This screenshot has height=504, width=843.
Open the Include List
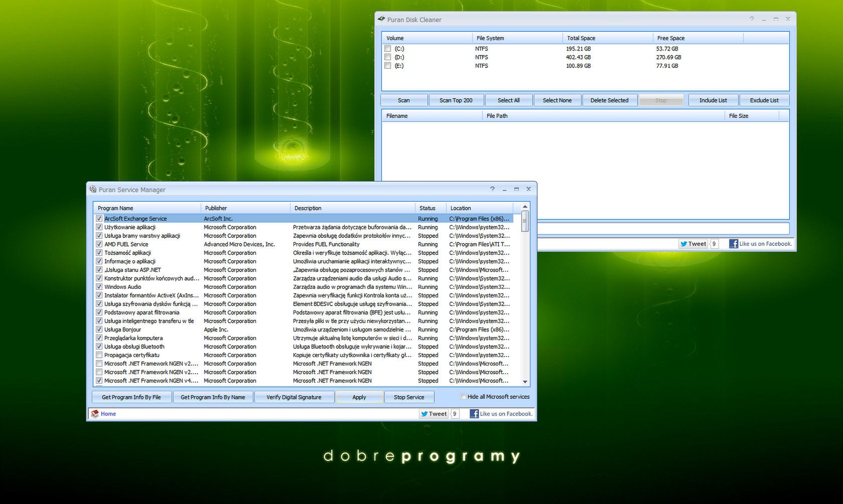[x=713, y=100]
